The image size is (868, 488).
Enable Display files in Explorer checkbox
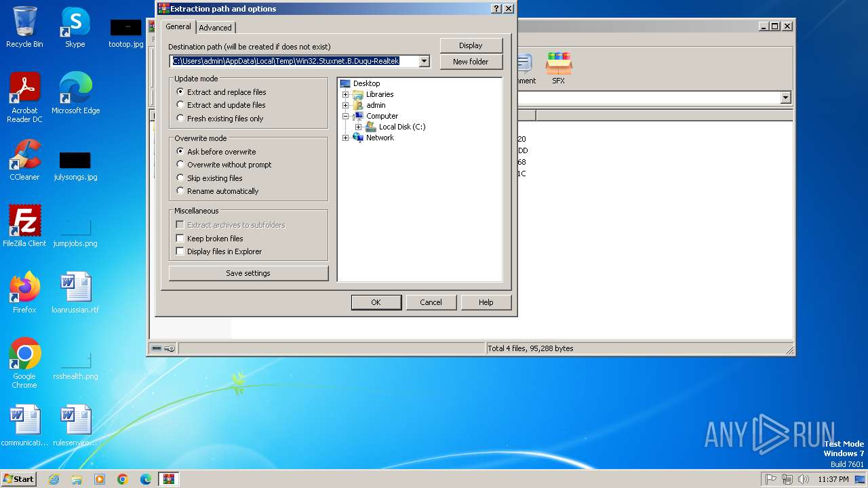[x=219, y=251]
